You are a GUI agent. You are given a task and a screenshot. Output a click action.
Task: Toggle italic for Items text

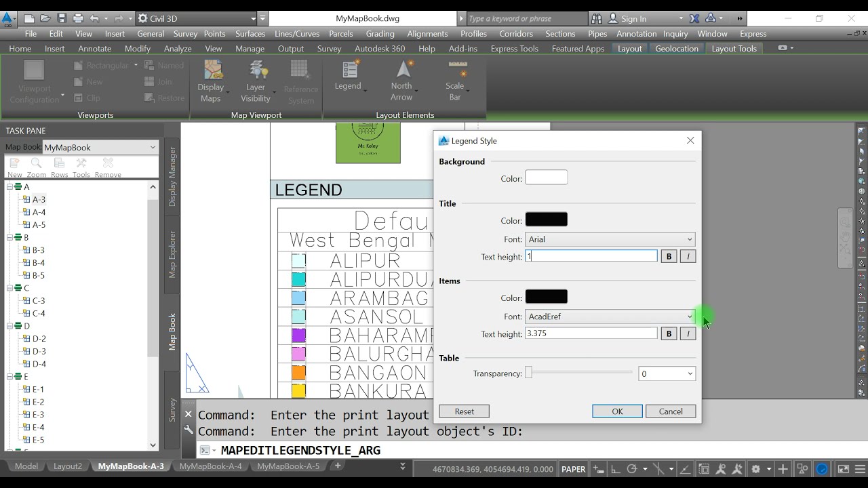[x=688, y=333]
